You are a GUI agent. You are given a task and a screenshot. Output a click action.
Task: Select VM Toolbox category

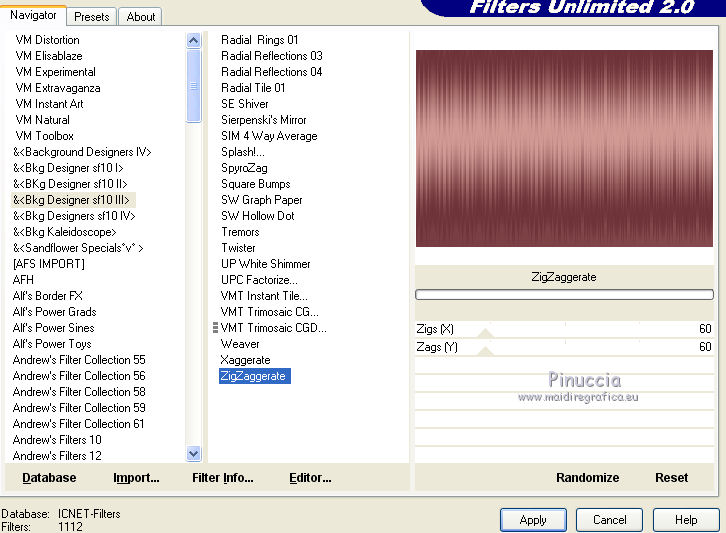tap(44, 136)
